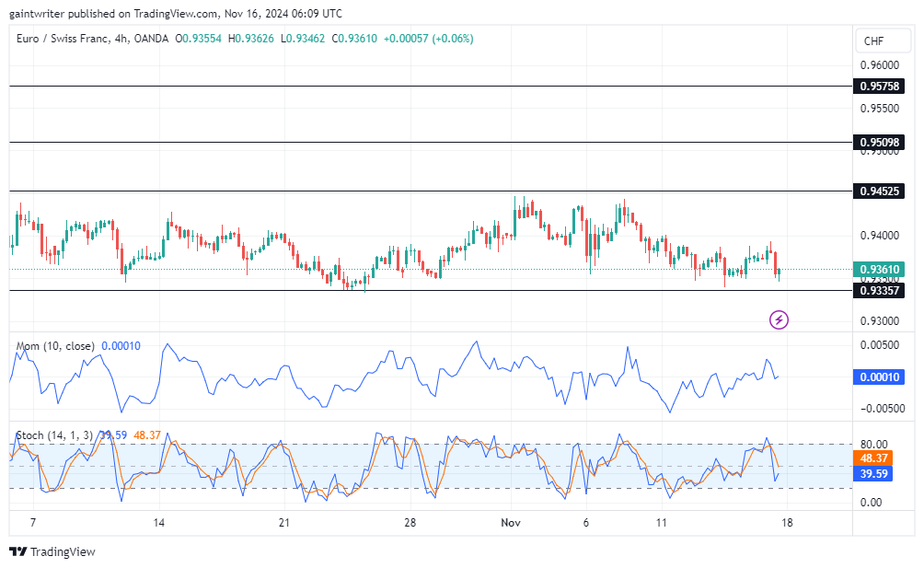Click the 21 date label on time axis
This screenshot has width=924, height=568.
pos(284,523)
